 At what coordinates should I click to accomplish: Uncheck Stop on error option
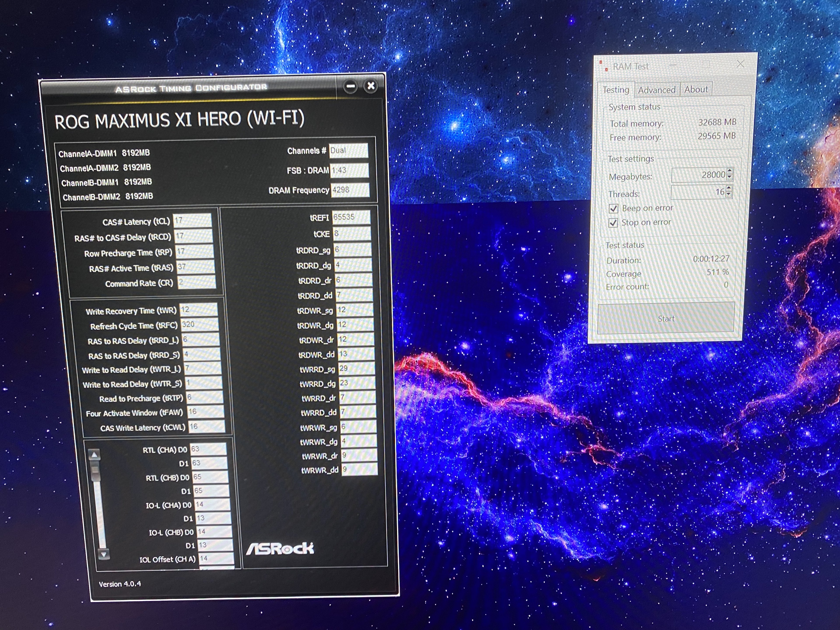(613, 222)
